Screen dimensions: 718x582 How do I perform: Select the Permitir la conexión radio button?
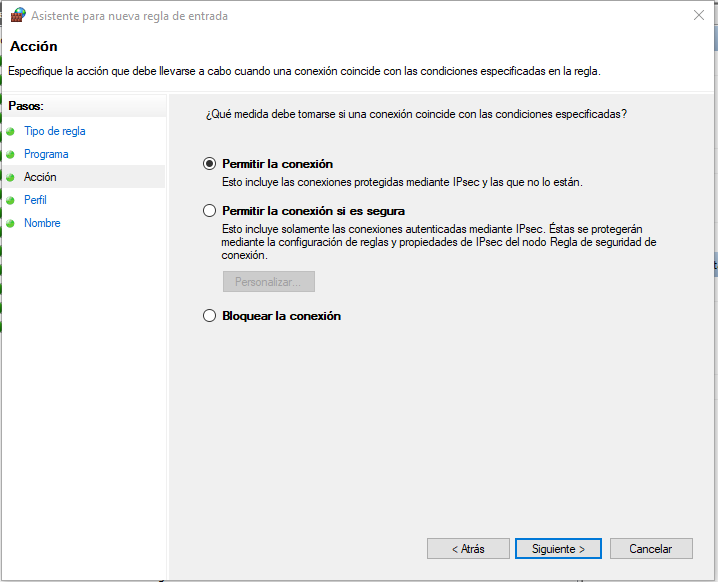(x=209, y=164)
